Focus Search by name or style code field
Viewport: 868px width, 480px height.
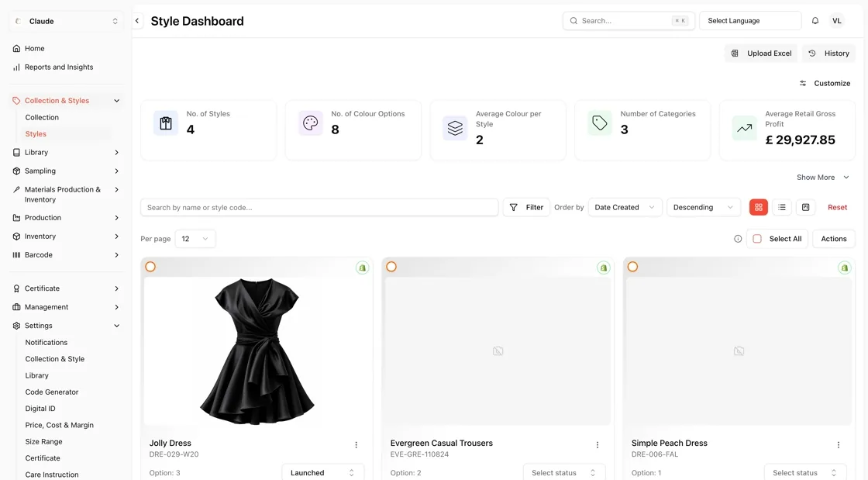[319, 207]
